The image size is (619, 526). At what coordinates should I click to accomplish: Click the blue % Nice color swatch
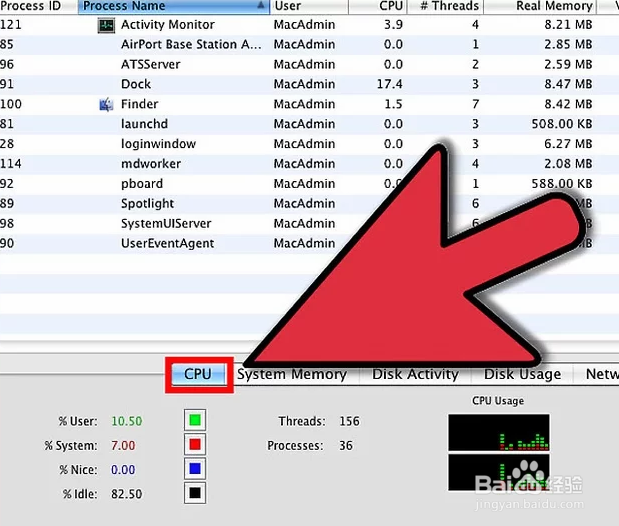pyautogui.click(x=195, y=469)
